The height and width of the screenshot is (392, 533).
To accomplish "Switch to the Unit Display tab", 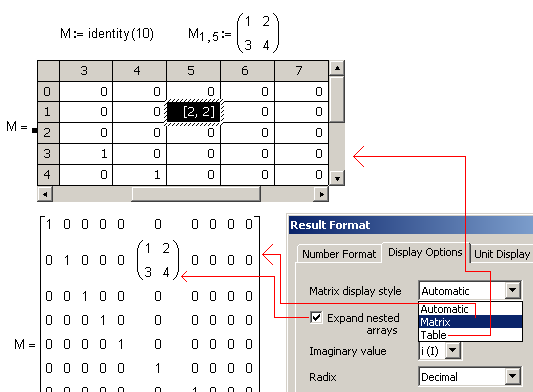I will coord(502,254).
